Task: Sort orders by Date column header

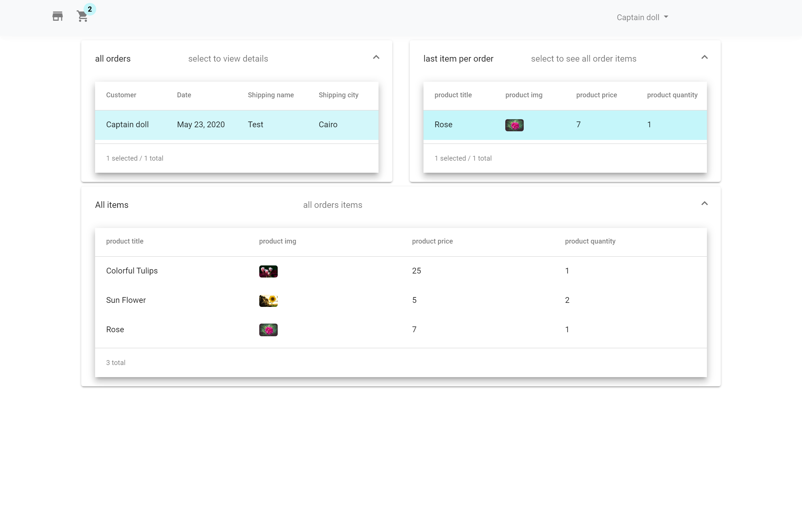Action: [x=184, y=95]
